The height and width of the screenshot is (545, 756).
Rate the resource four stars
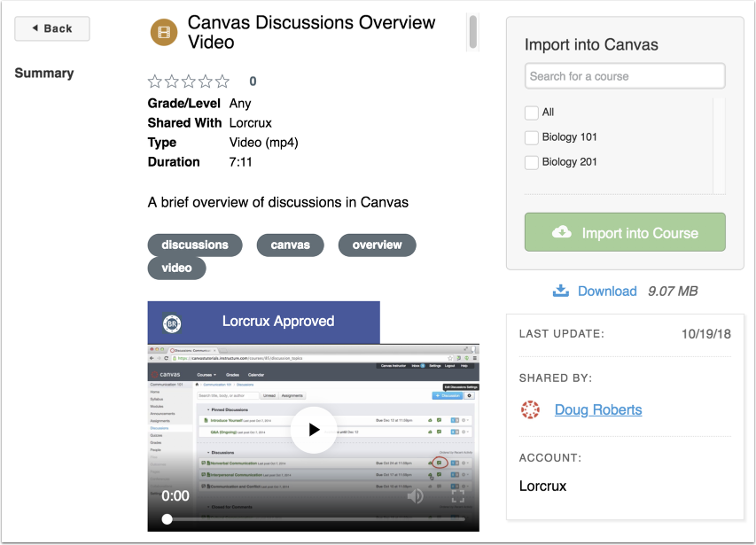coord(206,82)
